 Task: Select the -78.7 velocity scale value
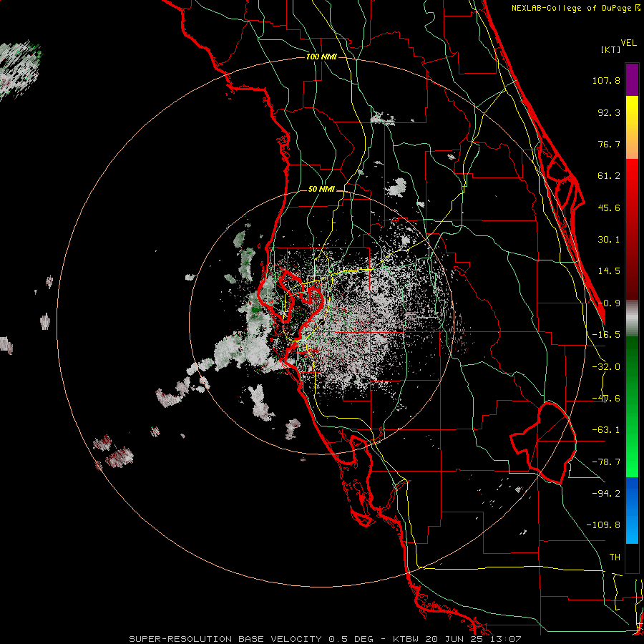coord(606,462)
